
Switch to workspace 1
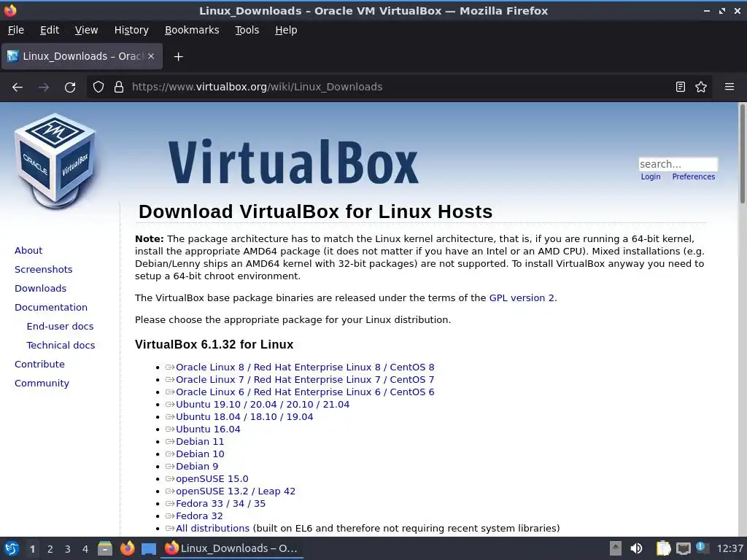pos(32,548)
